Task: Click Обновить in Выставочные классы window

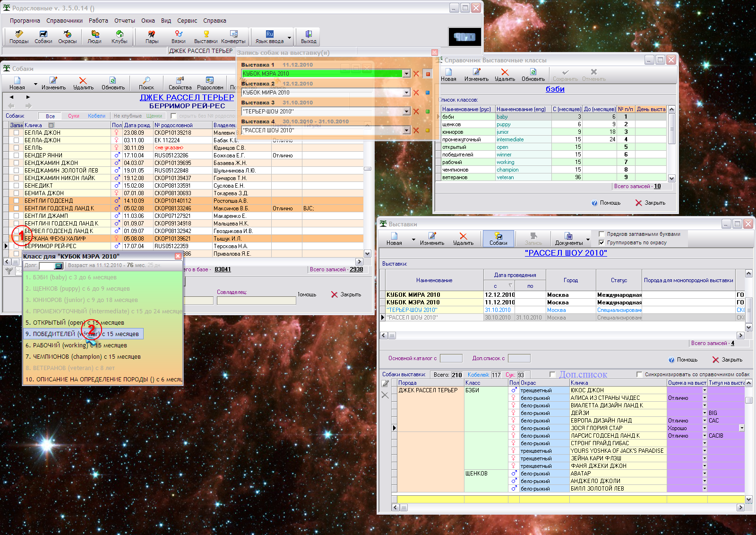Action: tap(533, 75)
